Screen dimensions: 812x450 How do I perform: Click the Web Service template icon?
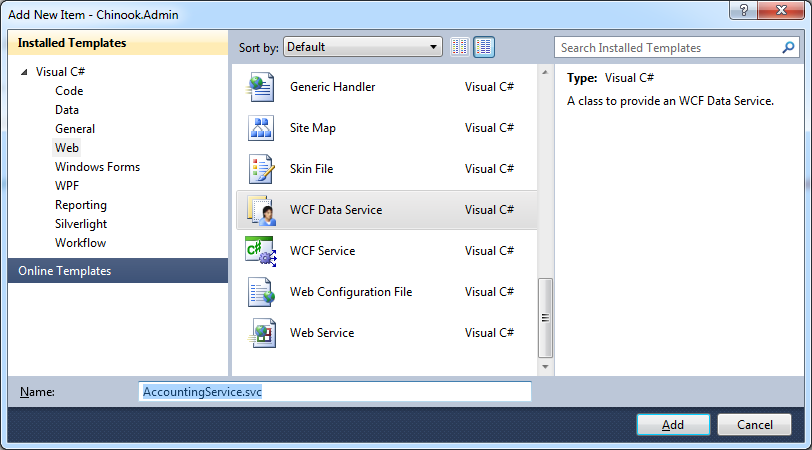pos(262,333)
